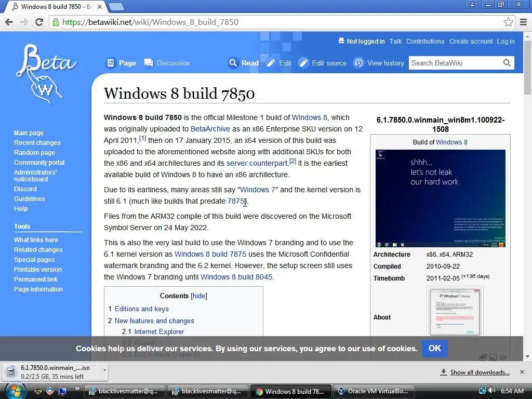Close the Windows 8 build 7850 tab
532x399 pixels.
coord(100,6)
